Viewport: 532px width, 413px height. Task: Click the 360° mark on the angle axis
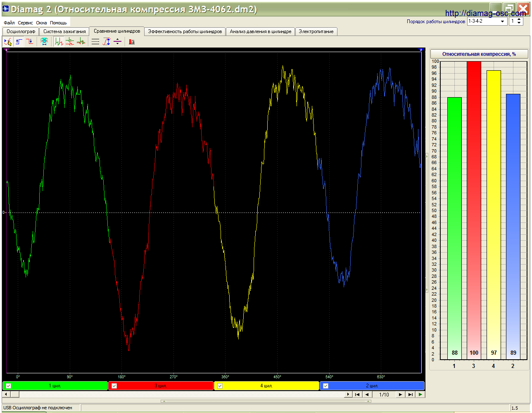click(x=225, y=377)
